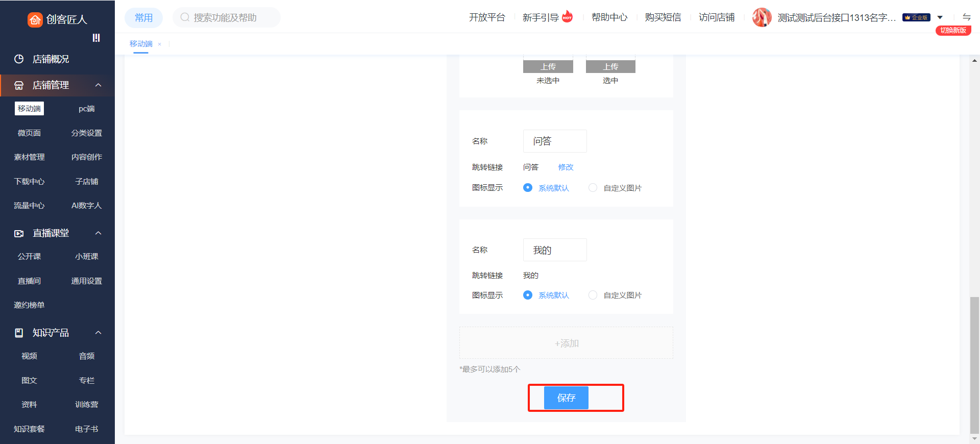Open 微页面 in the sidebar
Screen dimensions: 980x444
coord(29,133)
